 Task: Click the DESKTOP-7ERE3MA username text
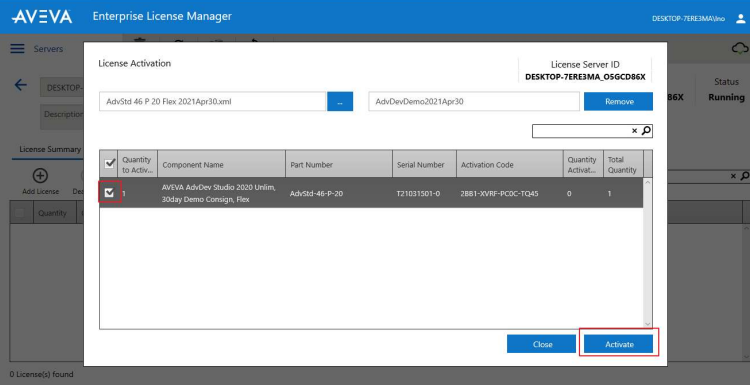tap(688, 19)
